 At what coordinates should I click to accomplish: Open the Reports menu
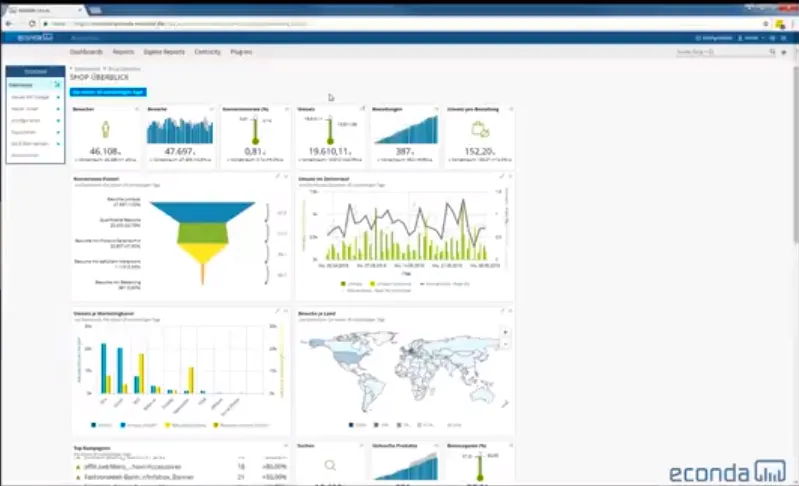[x=123, y=52]
